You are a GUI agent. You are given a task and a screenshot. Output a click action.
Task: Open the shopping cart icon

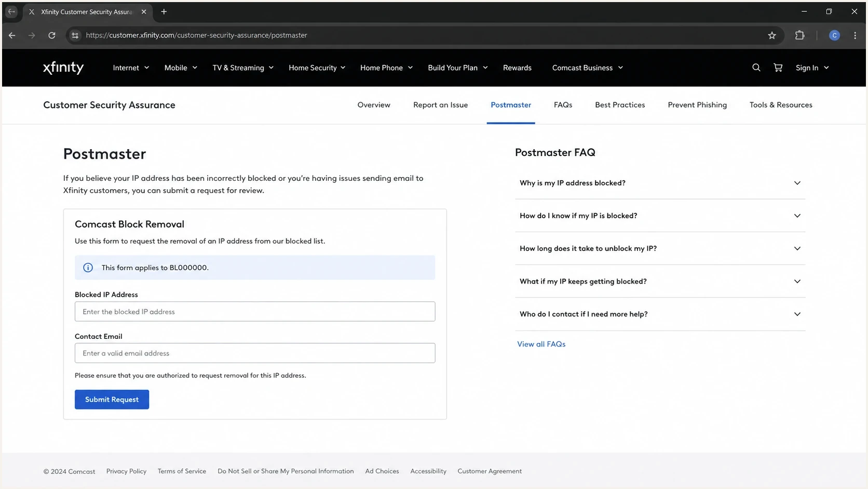click(778, 68)
